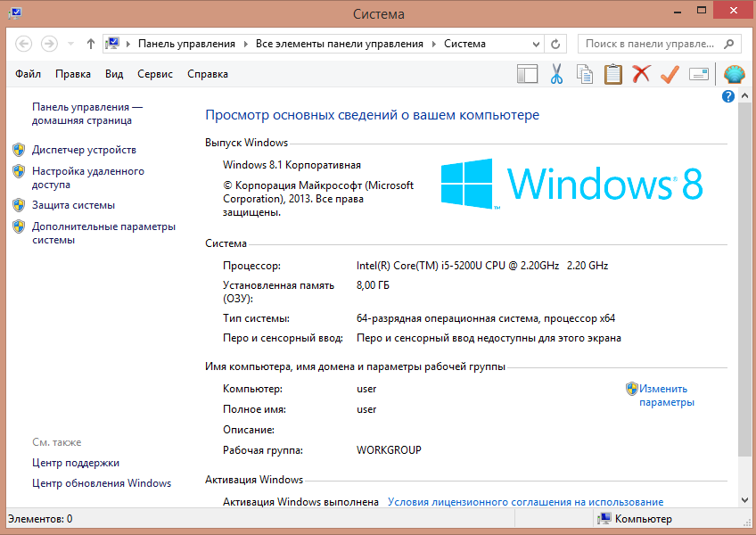756x535 pixels.
Task: Open Центр поддержки link
Action: 76,463
